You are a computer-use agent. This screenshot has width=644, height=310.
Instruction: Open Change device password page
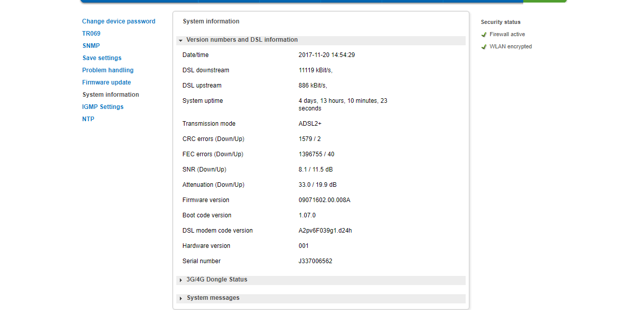click(119, 21)
